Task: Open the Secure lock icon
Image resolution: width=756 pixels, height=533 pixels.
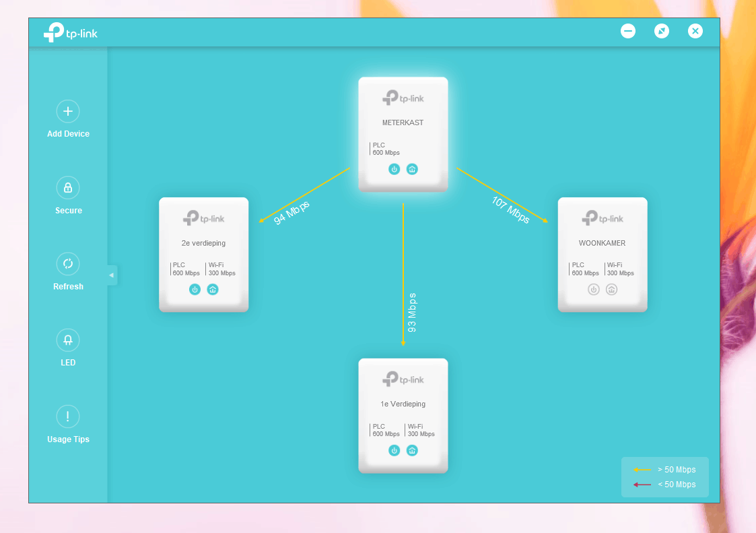Action: [x=68, y=188]
